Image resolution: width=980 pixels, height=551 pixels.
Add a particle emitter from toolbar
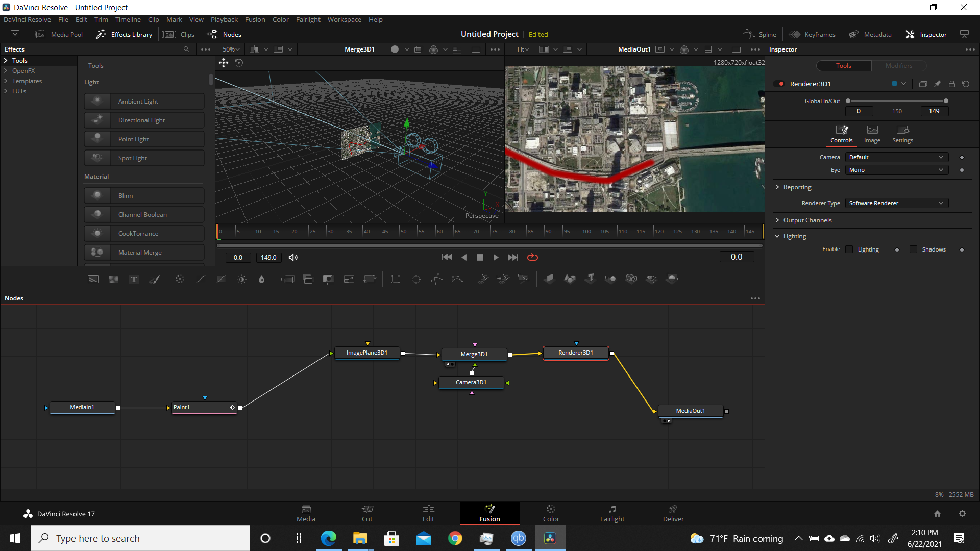tap(483, 279)
